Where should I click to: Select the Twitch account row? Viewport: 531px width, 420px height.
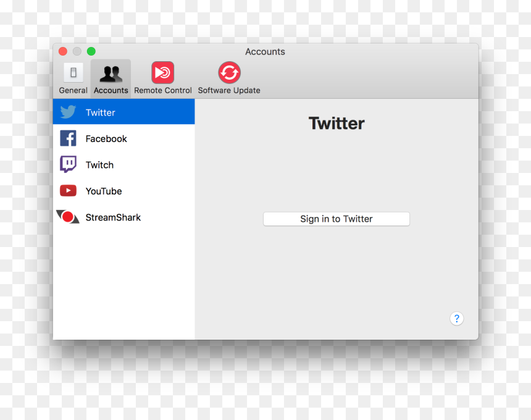click(124, 165)
